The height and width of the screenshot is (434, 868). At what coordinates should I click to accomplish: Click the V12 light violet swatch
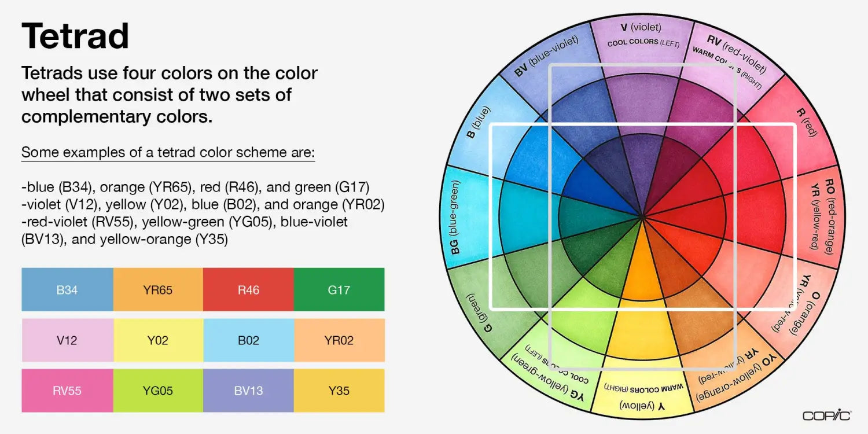tap(67, 340)
